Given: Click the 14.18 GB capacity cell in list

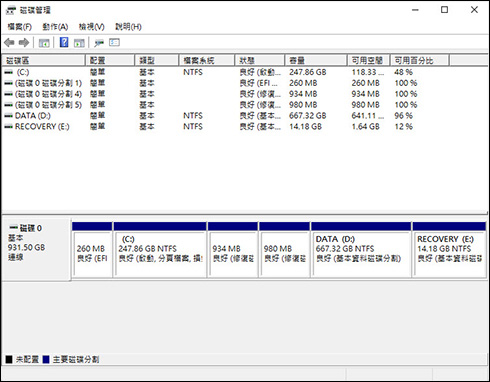Looking at the screenshot, I should point(305,127).
